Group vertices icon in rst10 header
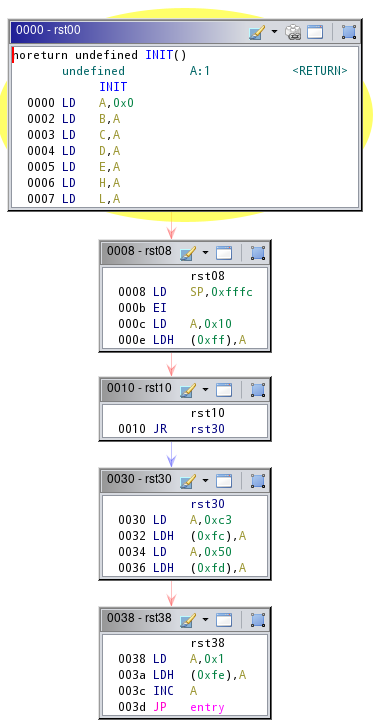 (258, 390)
